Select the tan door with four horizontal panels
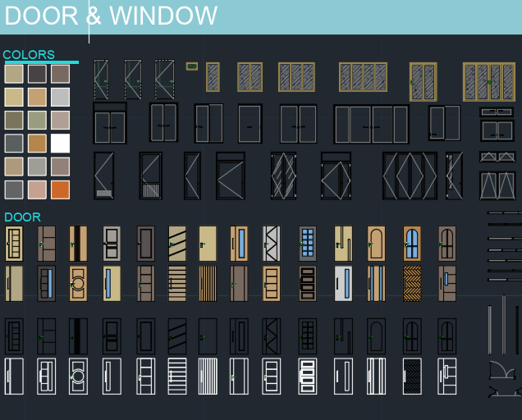Image resolution: width=522 pixels, height=420 pixels. pyautogui.click(x=272, y=284)
